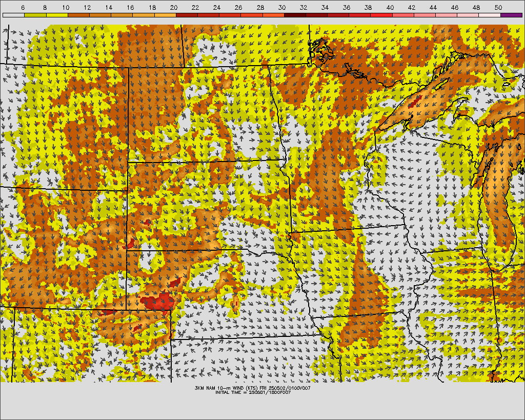
Task: Click the legend label '10'
Action: pos(66,7)
